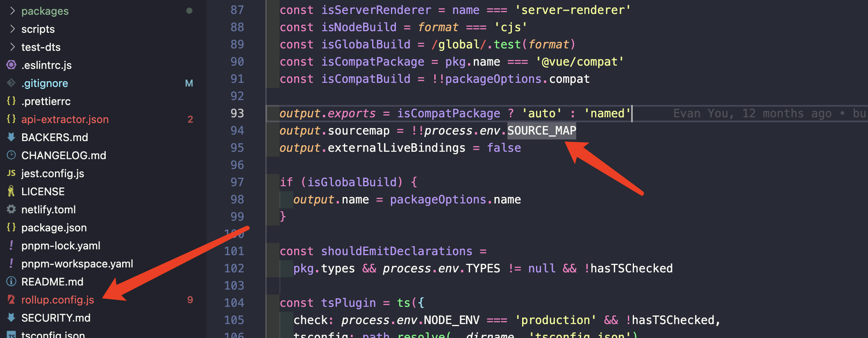Click the M git status badge on .gitignore
The height and width of the screenshot is (338, 868).
(189, 83)
